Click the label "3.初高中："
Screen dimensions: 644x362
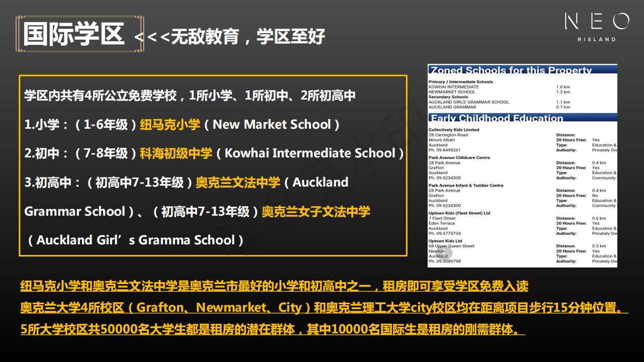[x=52, y=182]
